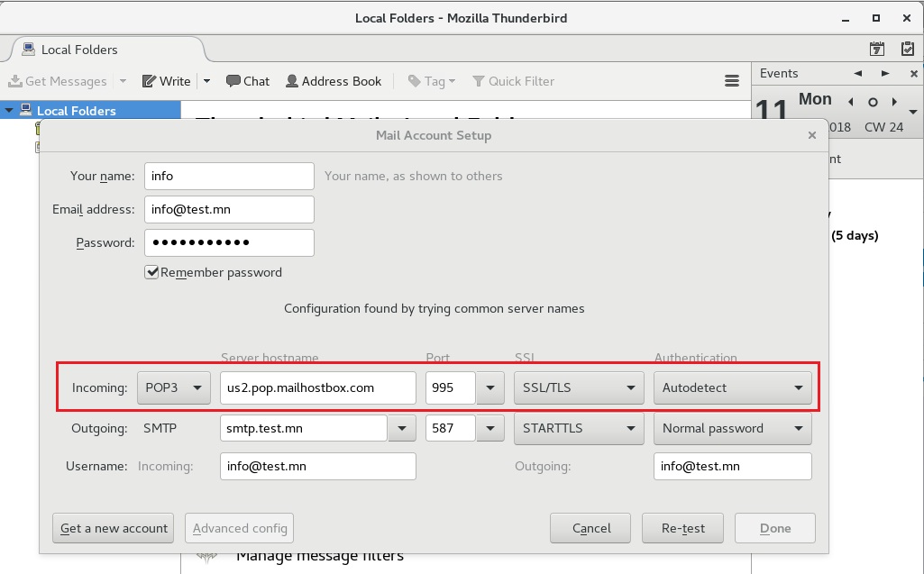Open the Tasks tab icon
This screenshot has height=574, width=924.
[908, 49]
